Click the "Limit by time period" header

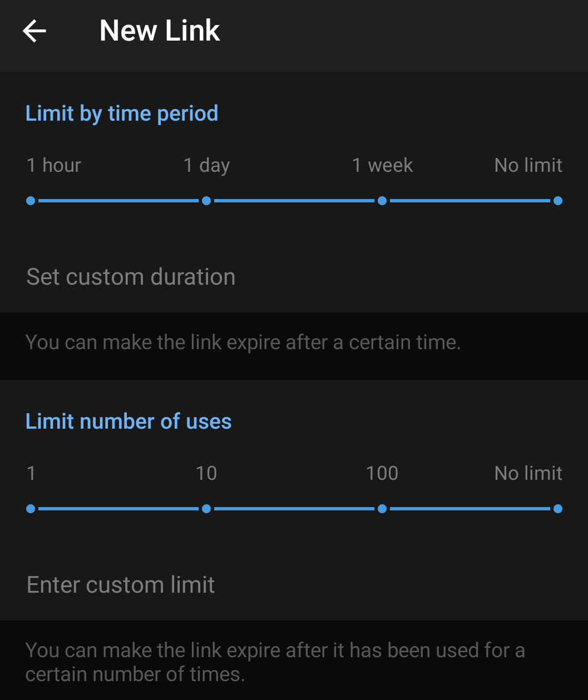pyautogui.click(x=122, y=113)
